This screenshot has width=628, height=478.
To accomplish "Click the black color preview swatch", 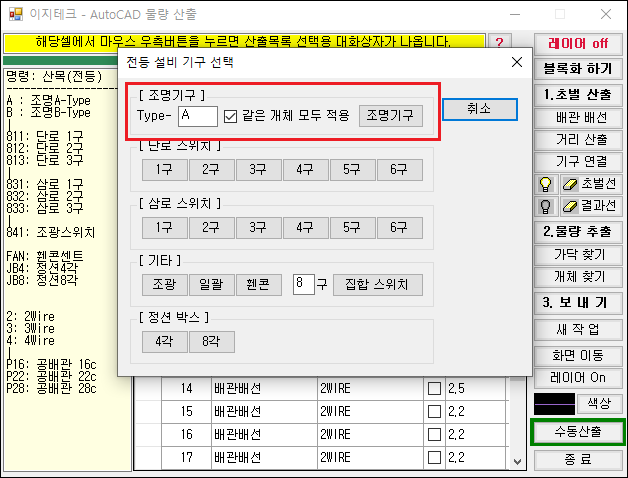I will (554, 404).
